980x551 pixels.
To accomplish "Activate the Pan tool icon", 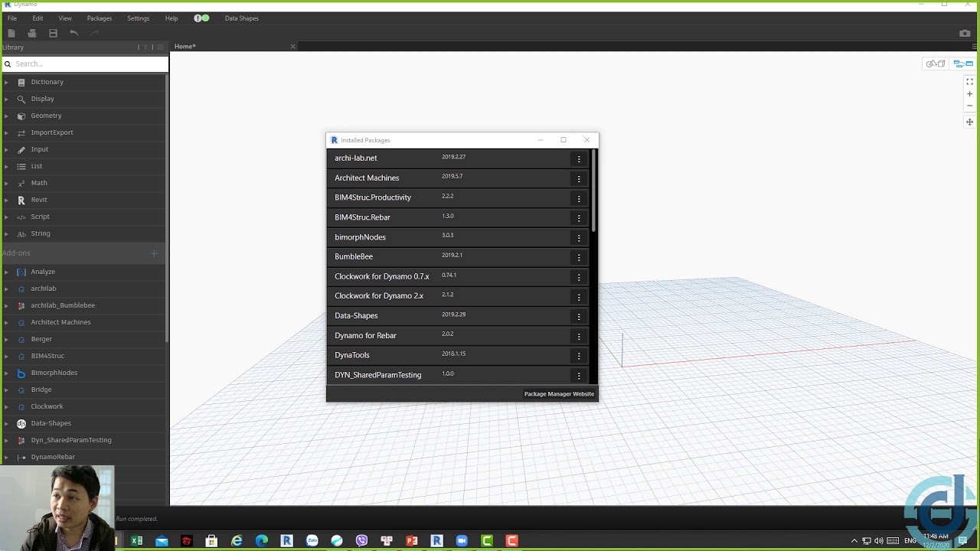I will click(969, 122).
